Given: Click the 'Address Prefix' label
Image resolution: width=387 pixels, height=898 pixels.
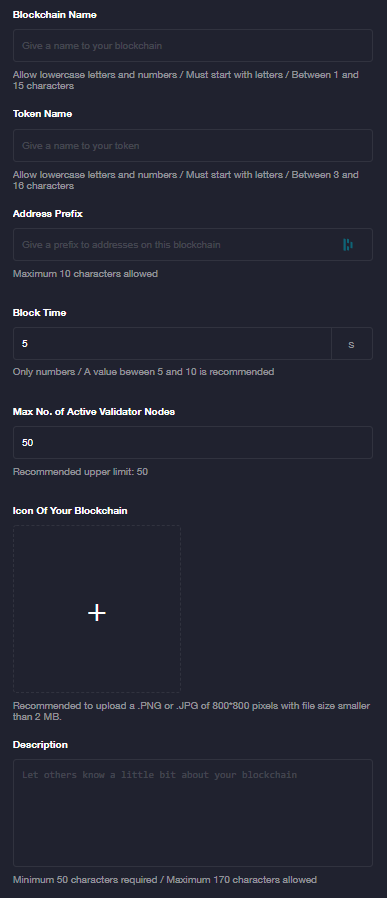Looking at the screenshot, I should pyautogui.click(x=48, y=214).
